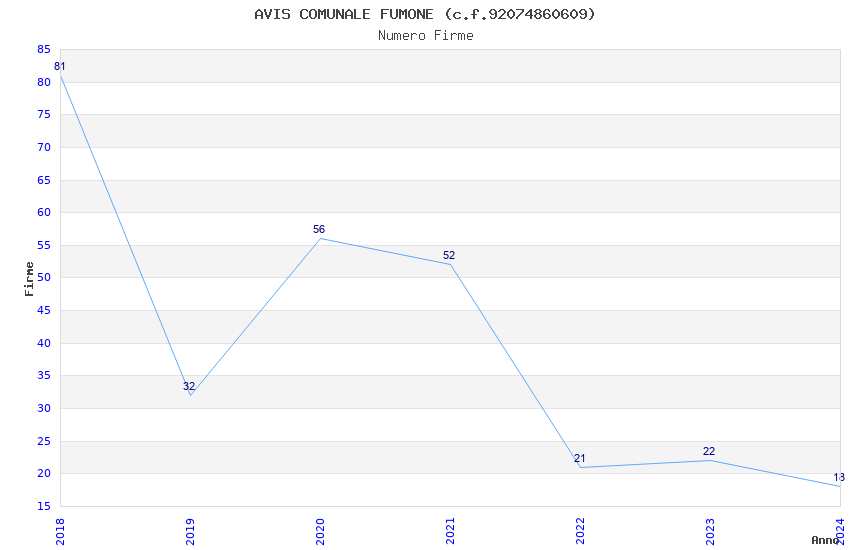Viewport: 850px width, 550px height.
Task: Click the y-axis value 35
Action: click(x=44, y=376)
